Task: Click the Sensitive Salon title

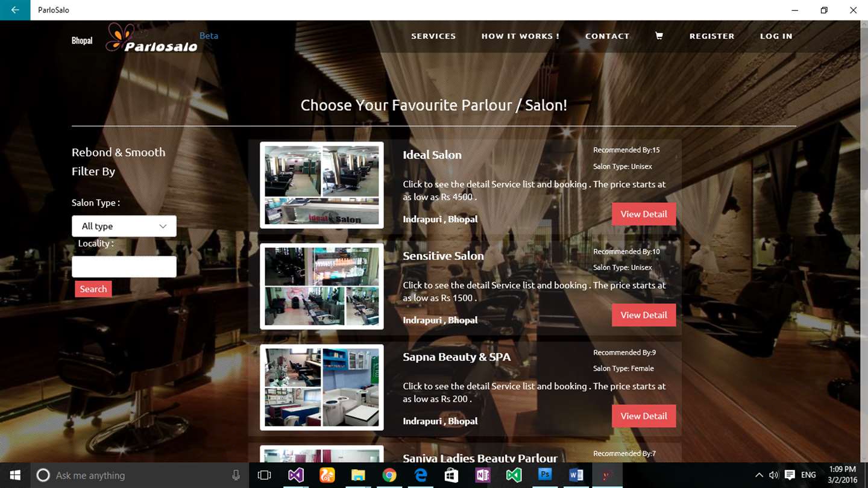Action: [x=443, y=256]
